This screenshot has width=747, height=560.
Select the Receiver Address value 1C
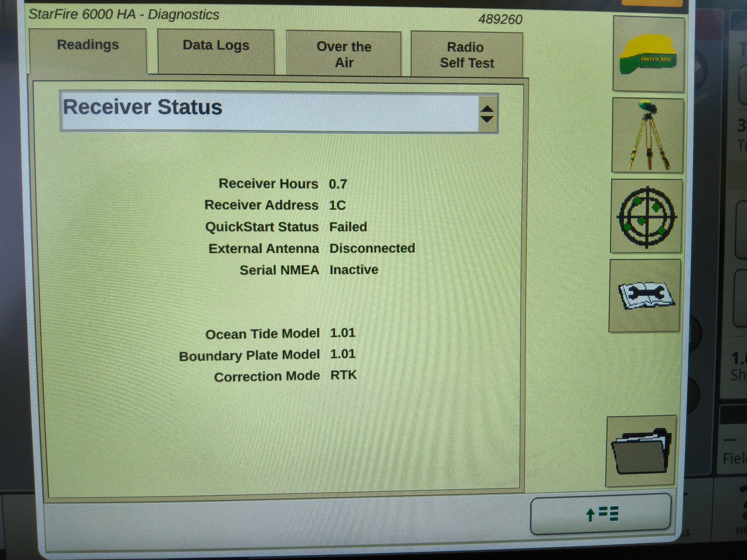pos(337,205)
